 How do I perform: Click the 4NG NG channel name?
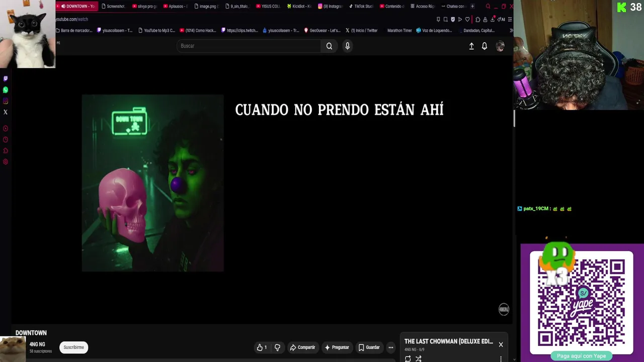37,344
